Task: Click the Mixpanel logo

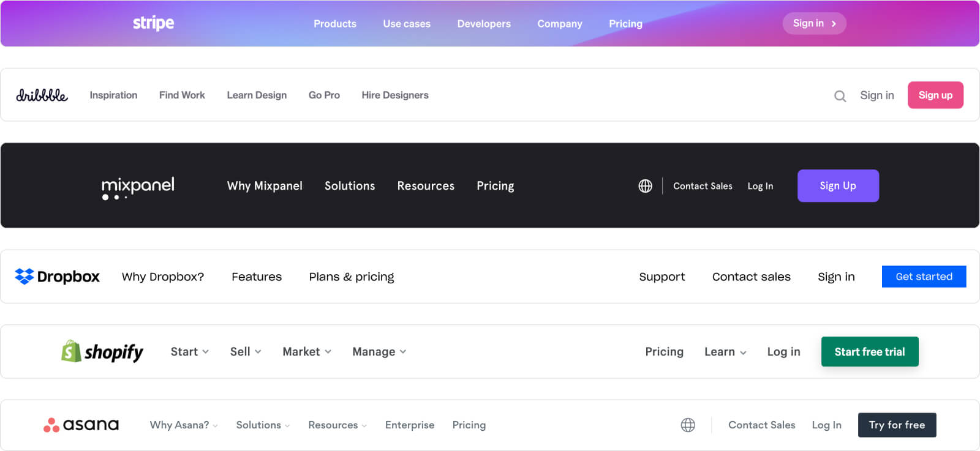Action: pyautogui.click(x=138, y=187)
